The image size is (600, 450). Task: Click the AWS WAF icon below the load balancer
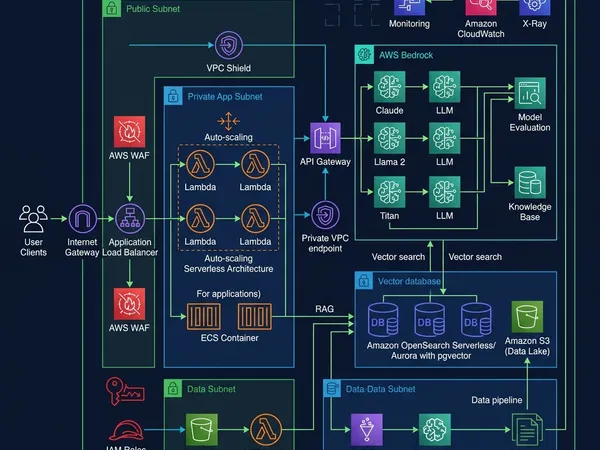click(x=129, y=304)
